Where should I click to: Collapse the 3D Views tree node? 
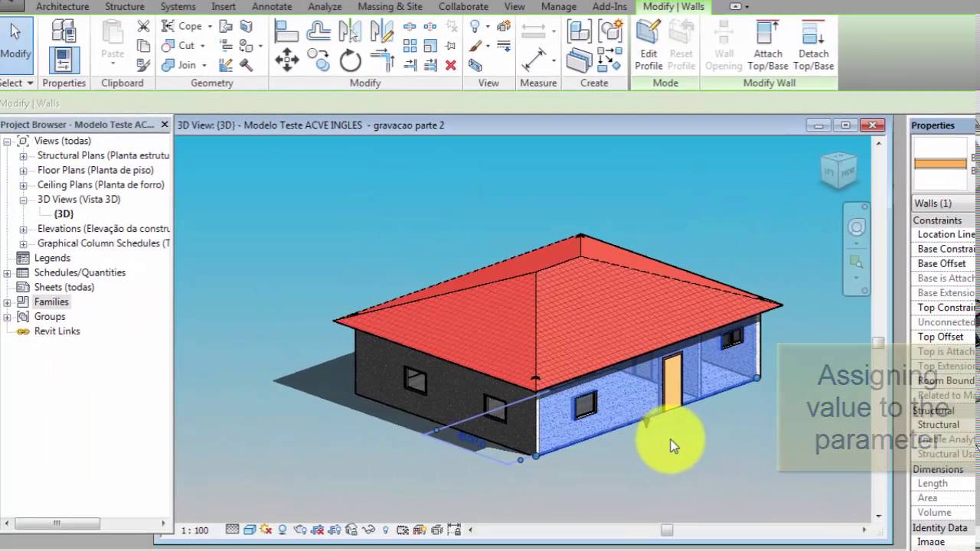[x=23, y=200]
